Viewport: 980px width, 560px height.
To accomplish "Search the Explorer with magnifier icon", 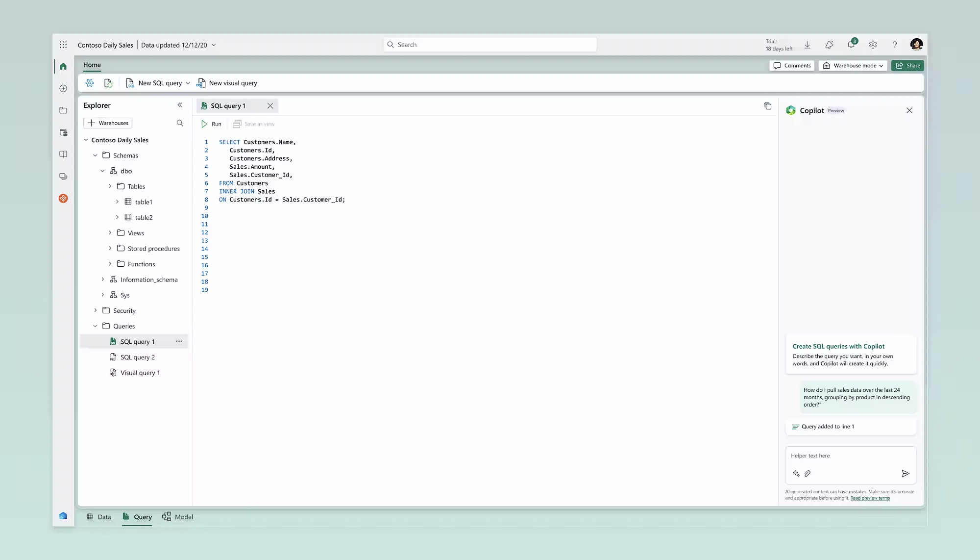I will (180, 123).
